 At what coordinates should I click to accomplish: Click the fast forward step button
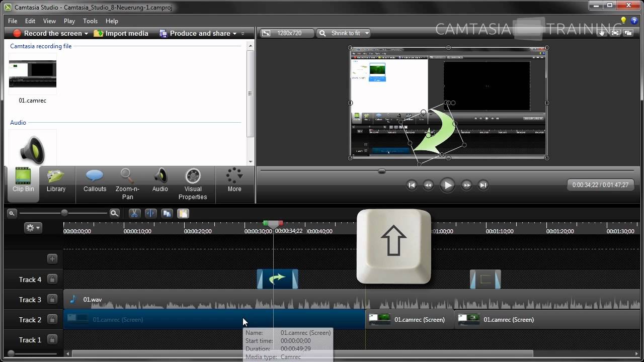pyautogui.click(x=466, y=185)
